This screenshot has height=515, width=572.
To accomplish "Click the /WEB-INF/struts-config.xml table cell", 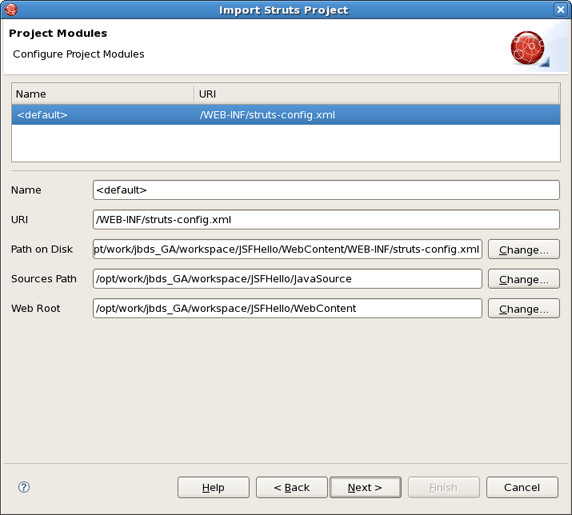I will click(267, 115).
